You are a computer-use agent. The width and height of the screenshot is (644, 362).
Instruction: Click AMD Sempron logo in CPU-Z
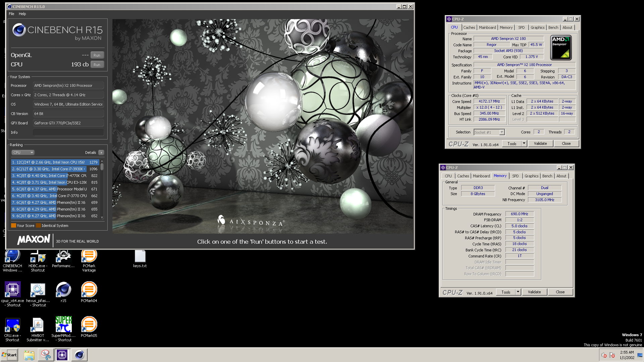coord(561,48)
